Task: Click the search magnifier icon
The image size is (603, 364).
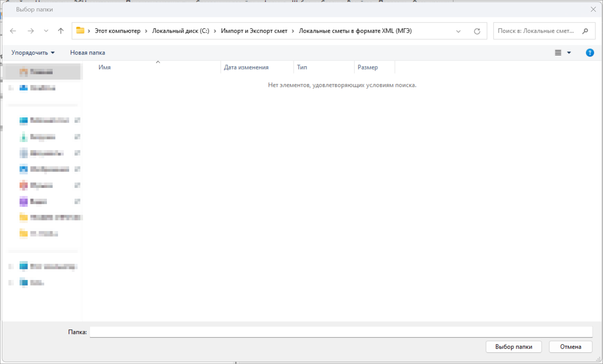Action: tap(585, 31)
